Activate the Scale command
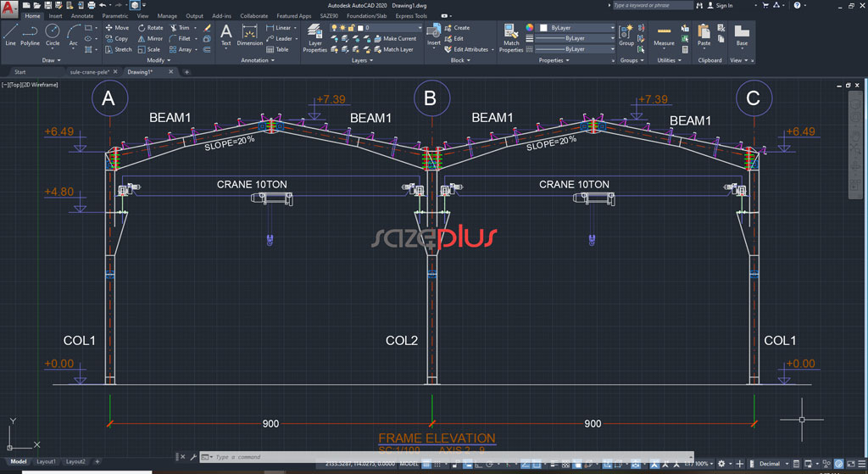 (149, 50)
